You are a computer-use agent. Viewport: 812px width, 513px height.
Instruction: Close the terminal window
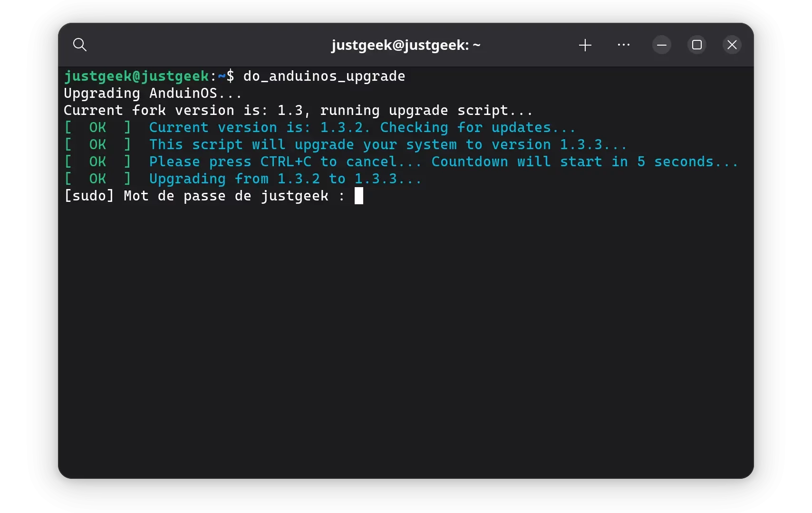(732, 45)
